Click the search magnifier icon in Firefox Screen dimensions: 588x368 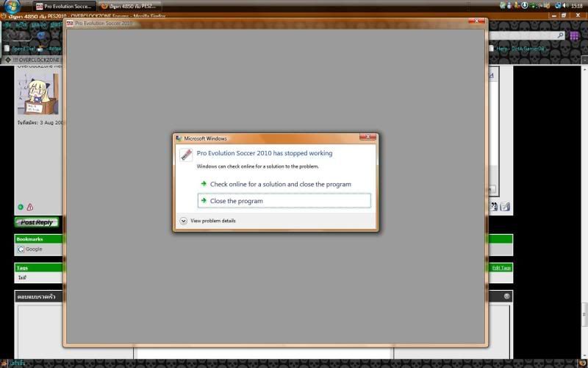point(560,36)
